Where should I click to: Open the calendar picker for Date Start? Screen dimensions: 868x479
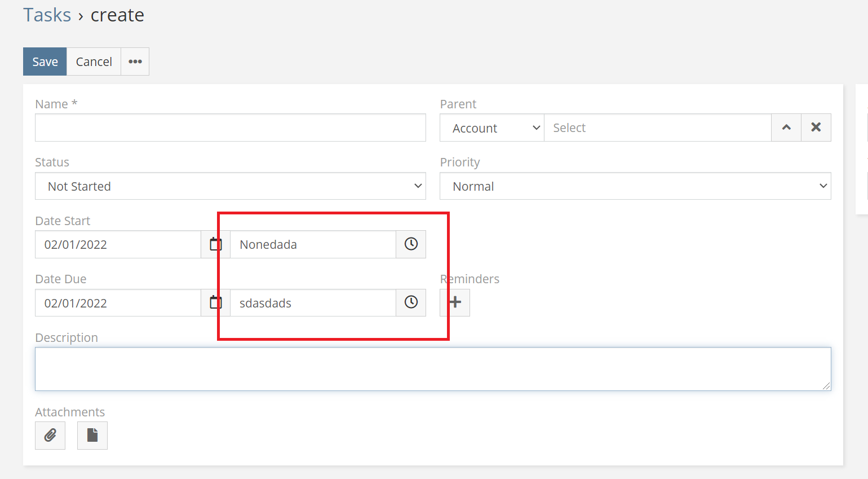[215, 244]
